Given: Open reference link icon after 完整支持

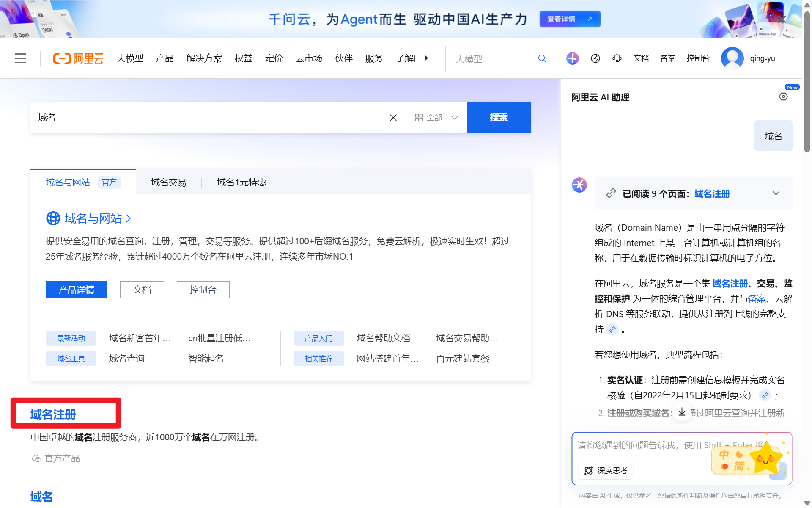Looking at the screenshot, I should click(x=612, y=329).
